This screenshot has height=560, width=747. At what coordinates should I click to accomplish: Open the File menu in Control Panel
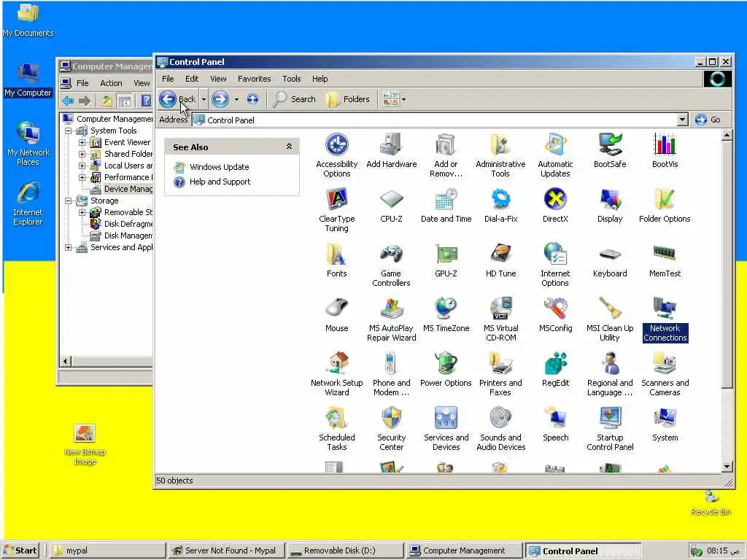pos(168,79)
